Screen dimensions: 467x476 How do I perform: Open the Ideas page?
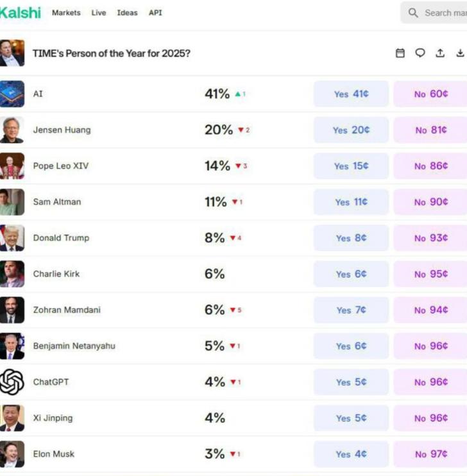click(x=127, y=13)
